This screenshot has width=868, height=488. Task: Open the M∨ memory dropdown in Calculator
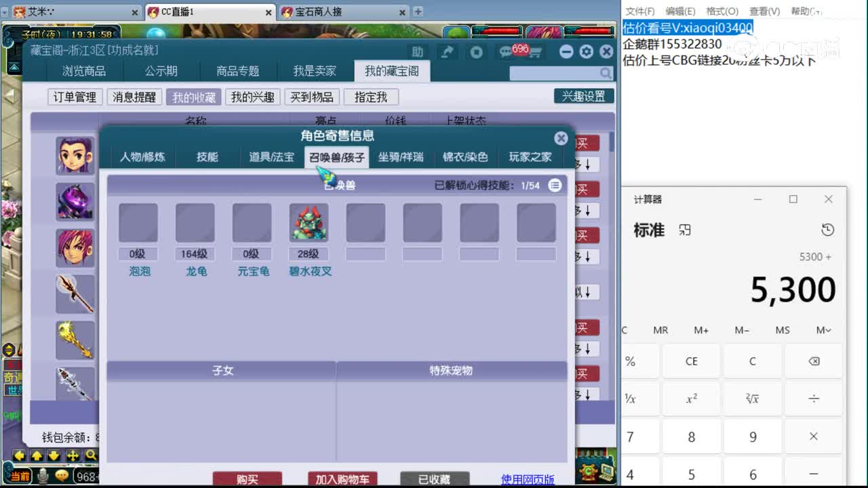[x=823, y=330]
